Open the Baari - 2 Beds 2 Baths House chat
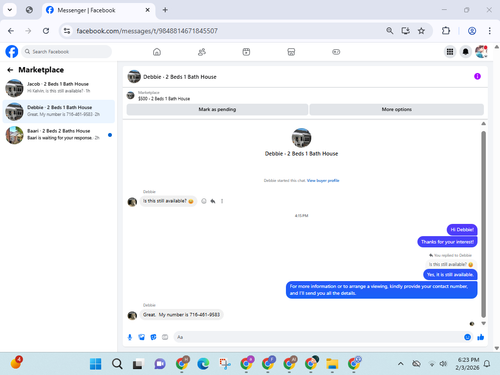Viewport: 500px width, 375px height. coord(59,135)
